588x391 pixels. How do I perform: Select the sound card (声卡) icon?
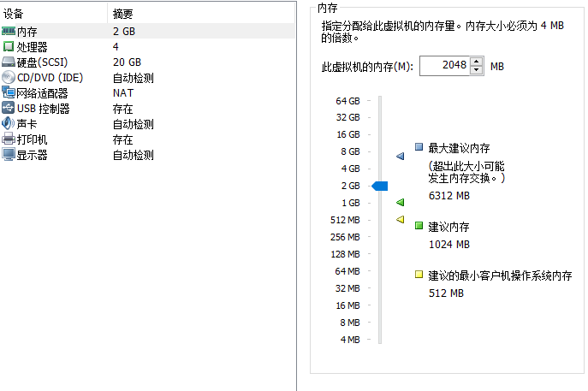[9, 123]
